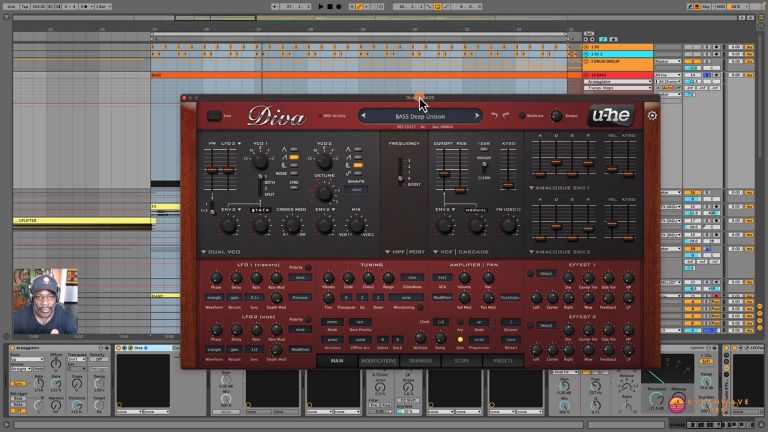Open Diva settings gear

click(x=652, y=116)
